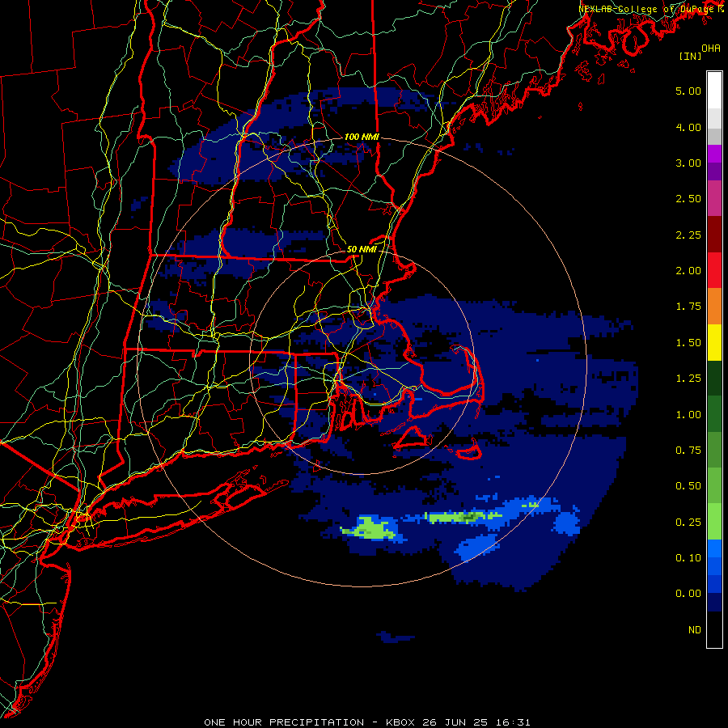Click the light blue 0.10 legend swatch
This screenshot has height=728, width=728.
point(714,548)
